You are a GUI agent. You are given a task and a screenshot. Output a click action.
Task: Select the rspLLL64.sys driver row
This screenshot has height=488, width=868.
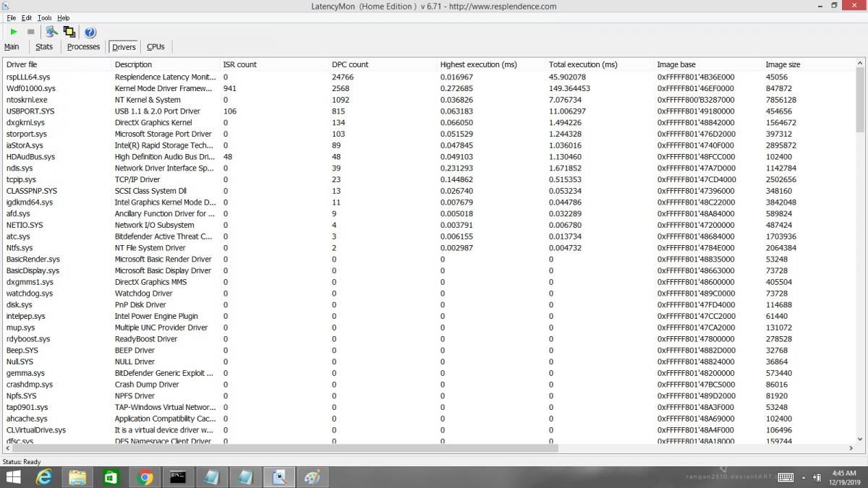(x=429, y=77)
